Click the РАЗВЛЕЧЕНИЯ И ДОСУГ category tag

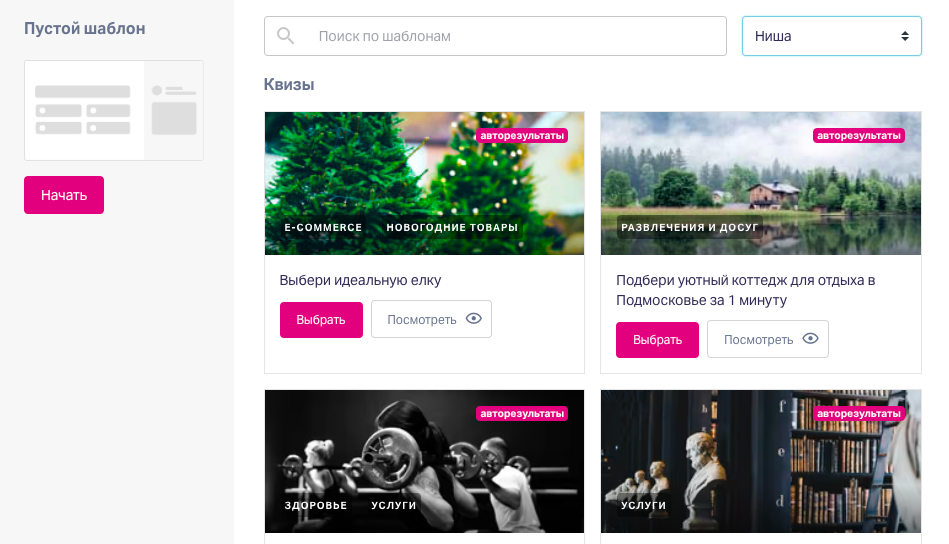[689, 228]
